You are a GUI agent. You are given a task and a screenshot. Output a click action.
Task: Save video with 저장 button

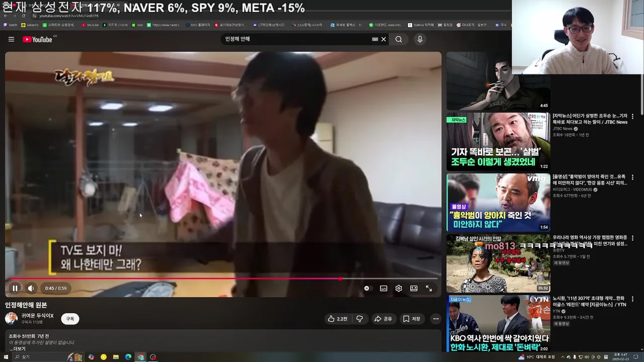411,319
